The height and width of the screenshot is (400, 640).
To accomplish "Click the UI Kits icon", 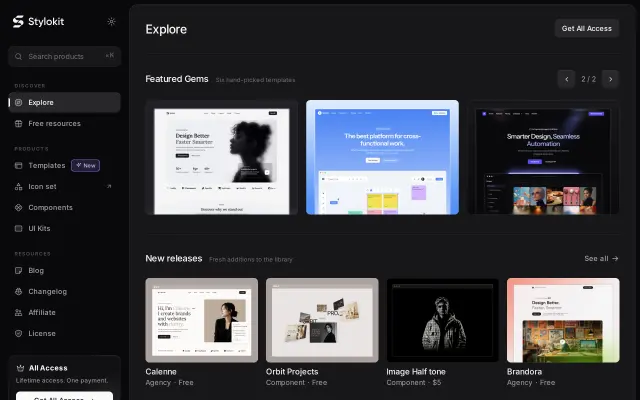I will pyautogui.click(x=18, y=229).
